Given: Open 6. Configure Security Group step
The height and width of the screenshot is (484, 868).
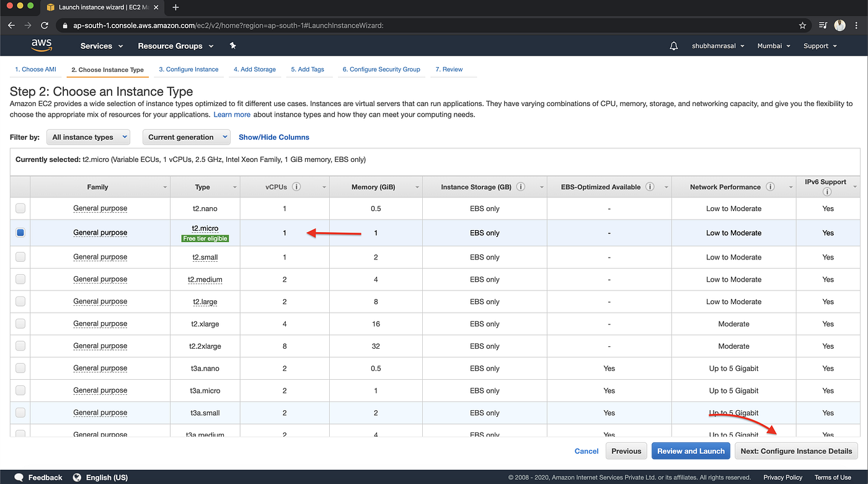Looking at the screenshot, I should click(381, 69).
